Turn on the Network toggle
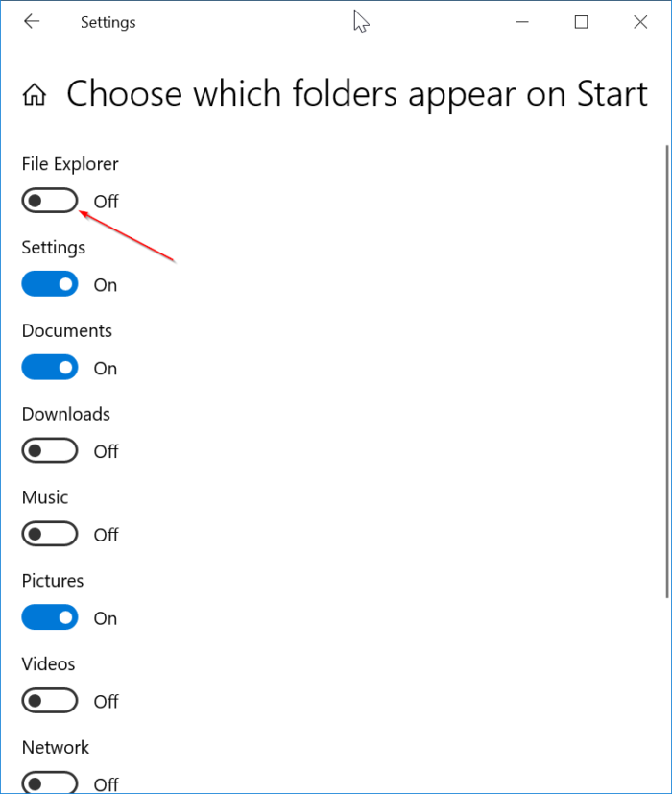Viewport: 672px width, 794px height. point(49,782)
